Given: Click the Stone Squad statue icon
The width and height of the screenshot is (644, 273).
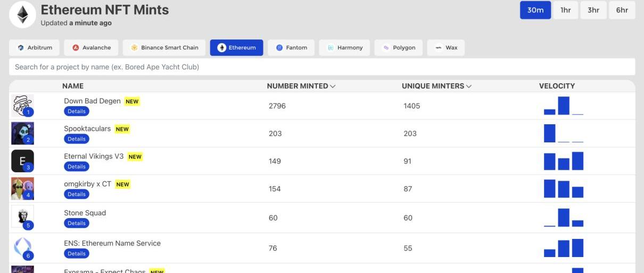Looking at the screenshot, I should tap(22, 217).
